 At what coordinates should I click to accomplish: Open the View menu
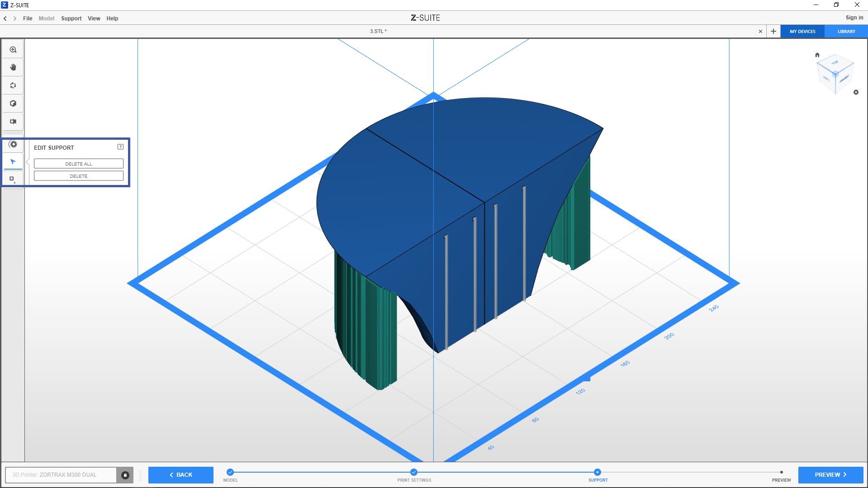[x=94, y=19]
